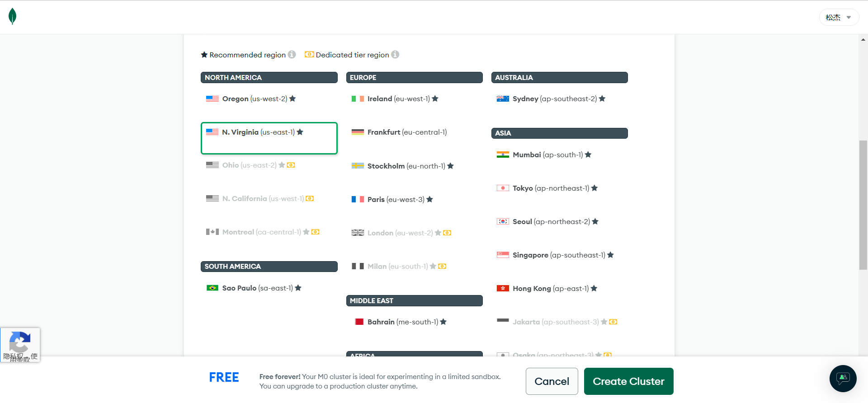The width and height of the screenshot is (868, 403).
Task: Click info icon beside Recommended region
Action: (292, 55)
